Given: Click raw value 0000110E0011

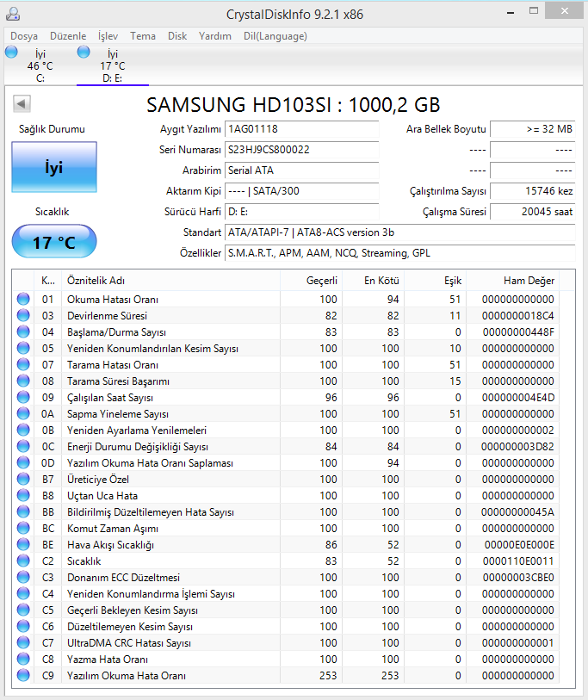Looking at the screenshot, I should coord(518,561).
